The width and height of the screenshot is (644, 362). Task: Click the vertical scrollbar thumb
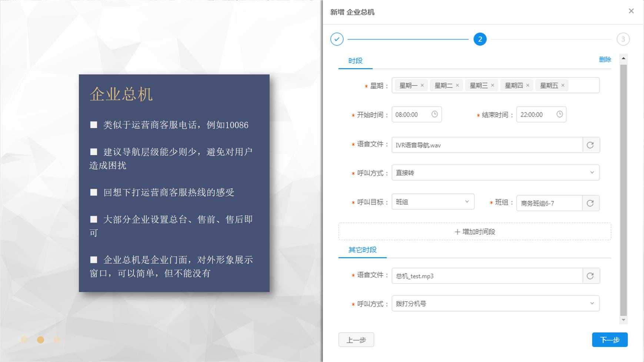pyautogui.click(x=624, y=190)
